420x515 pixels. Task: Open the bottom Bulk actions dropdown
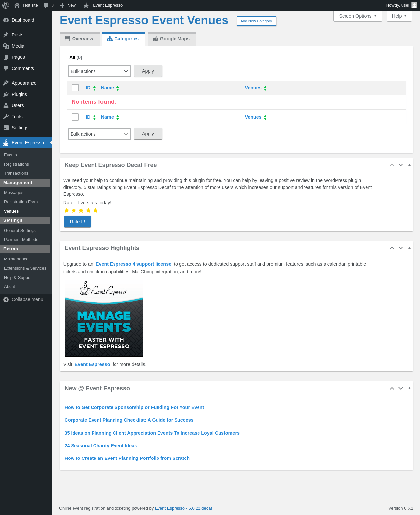[x=99, y=134]
